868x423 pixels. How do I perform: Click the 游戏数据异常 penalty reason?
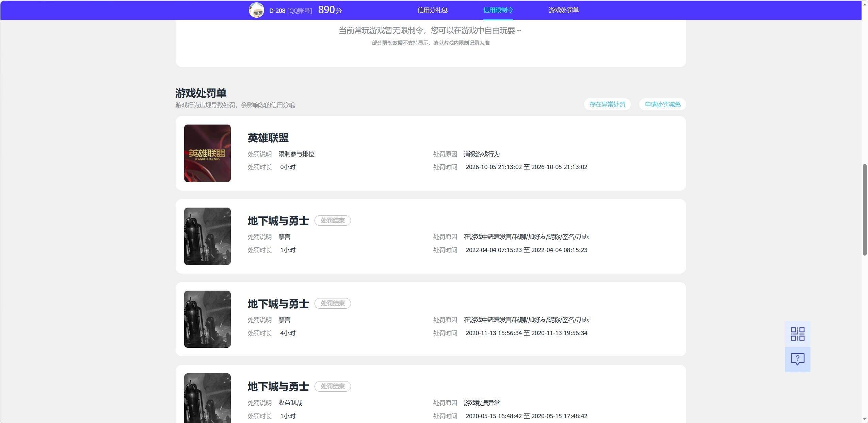pos(482,403)
